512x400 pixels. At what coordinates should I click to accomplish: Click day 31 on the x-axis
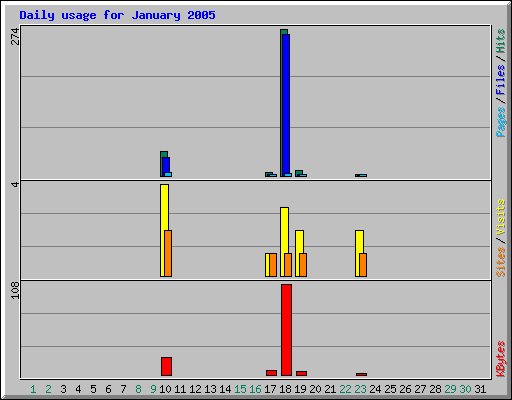coord(480,389)
